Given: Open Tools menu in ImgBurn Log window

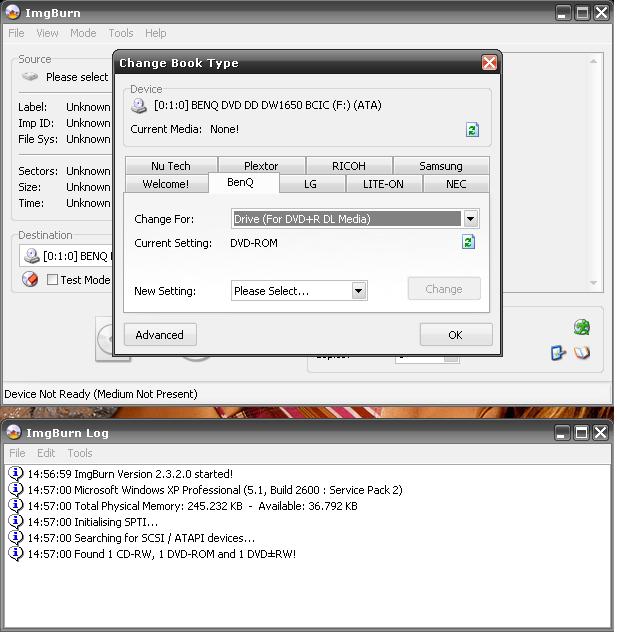Looking at the screenshot, I should [x=80, y=454].
